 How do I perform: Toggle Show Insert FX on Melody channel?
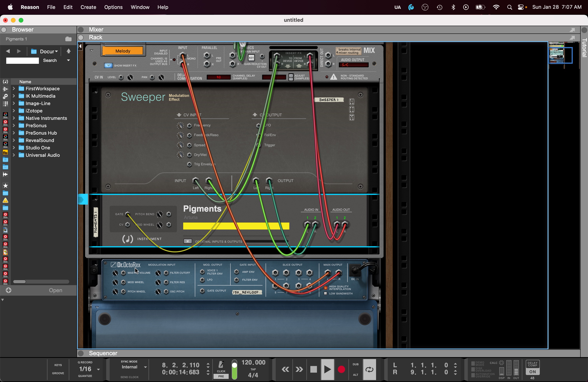click(x=108, y=66)
